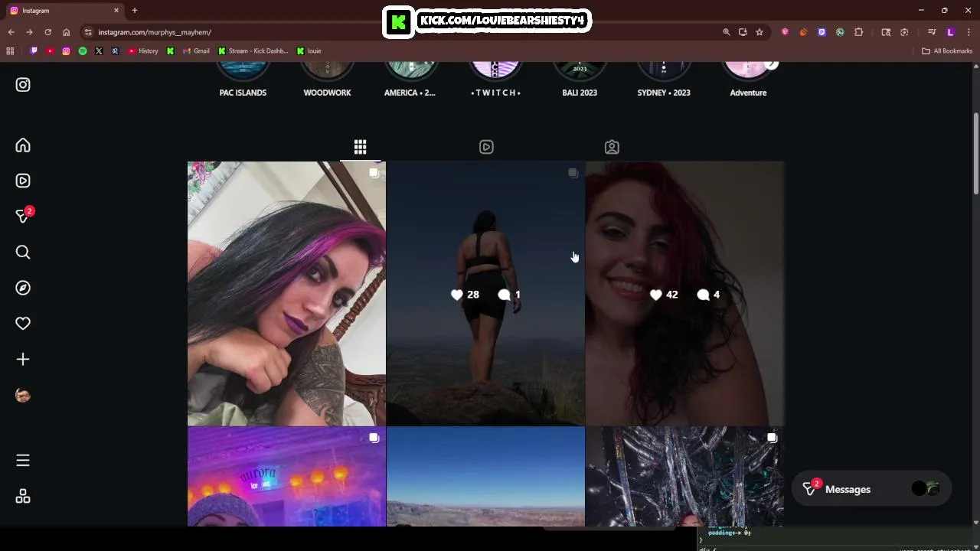Open the purple-haired selfie post
The width and height of the screenshot is (980, 551).
[x=286, y=293]
